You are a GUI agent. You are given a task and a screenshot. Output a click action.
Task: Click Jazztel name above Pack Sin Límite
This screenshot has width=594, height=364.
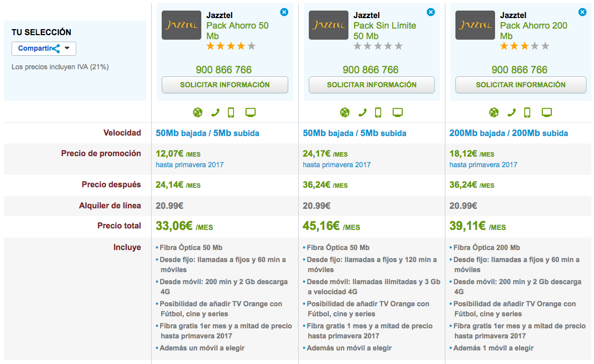(x=367, y=15)
